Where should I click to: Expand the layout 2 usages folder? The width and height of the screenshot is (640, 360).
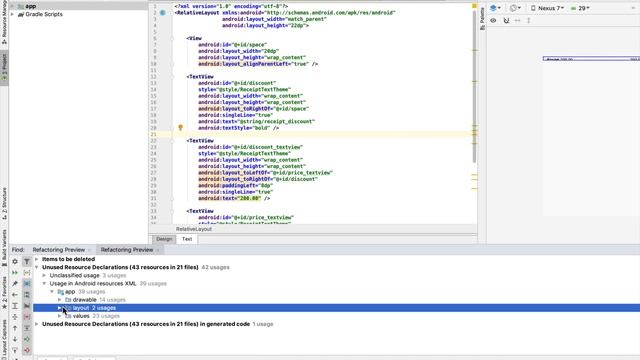[x=60, y=308]
